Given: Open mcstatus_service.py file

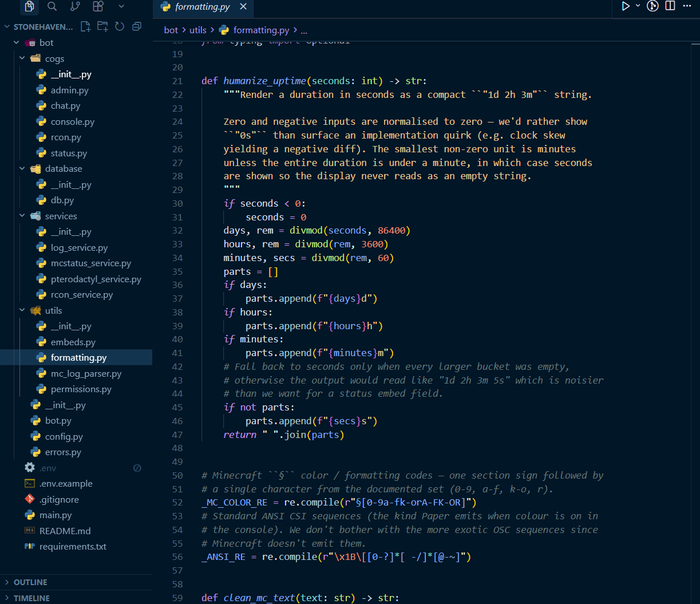Looking at the screenshot, I should 91,263.
